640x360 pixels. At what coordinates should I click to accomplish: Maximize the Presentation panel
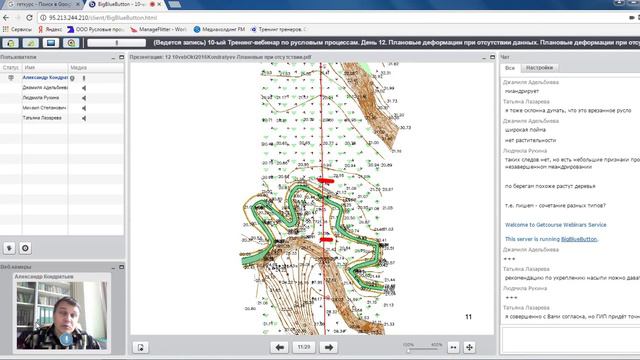click(492, 57)
